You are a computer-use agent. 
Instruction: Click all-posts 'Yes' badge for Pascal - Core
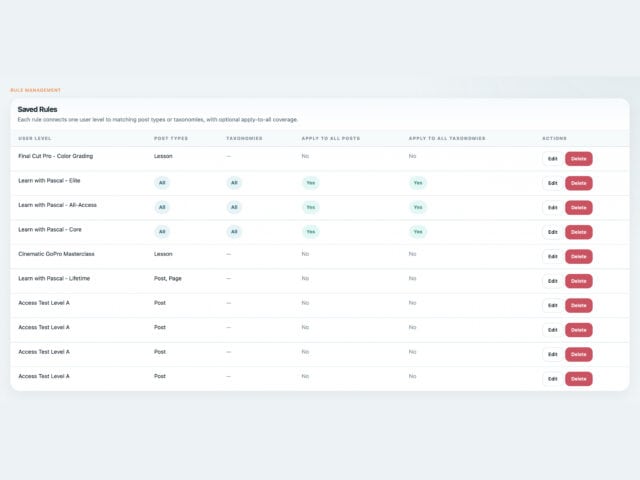(x=311, y=232)
